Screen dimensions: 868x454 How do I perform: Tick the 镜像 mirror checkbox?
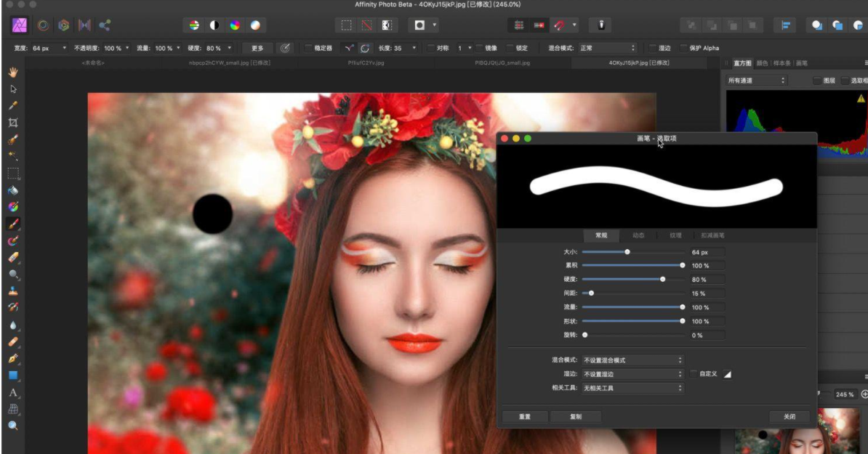[479, 48]
